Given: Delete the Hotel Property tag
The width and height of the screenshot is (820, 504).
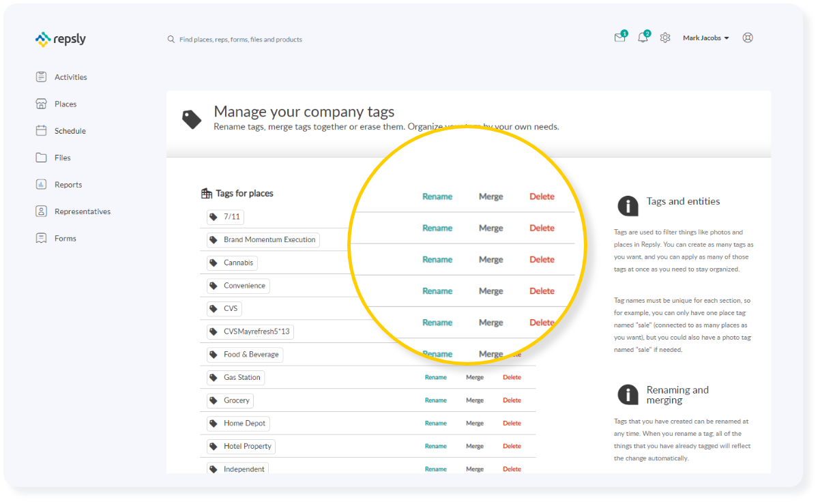Looking at the screenshot, I should 512,446.
